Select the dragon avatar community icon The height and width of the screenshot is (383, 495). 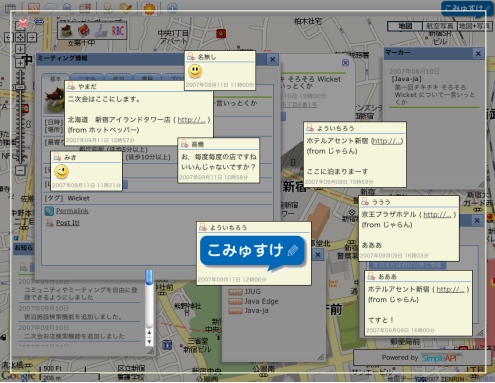point(66,31)
